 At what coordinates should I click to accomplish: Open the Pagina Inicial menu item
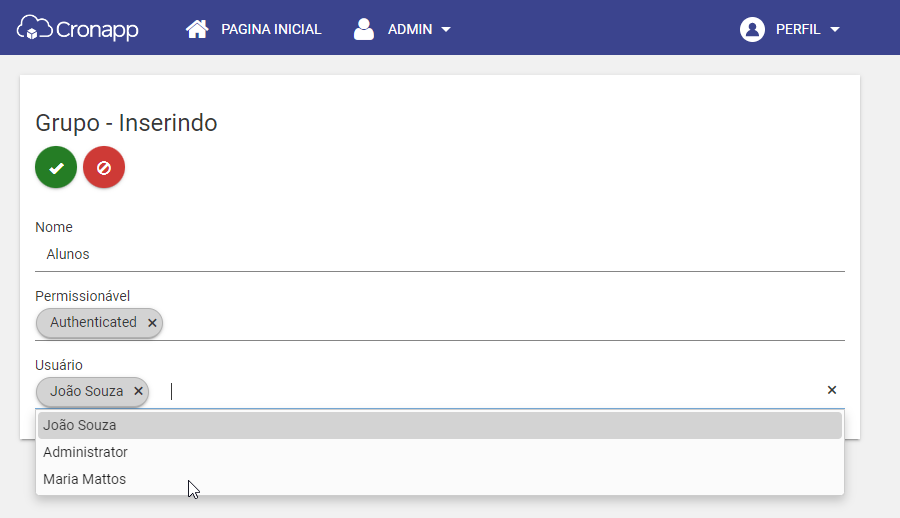coord(271,29)
